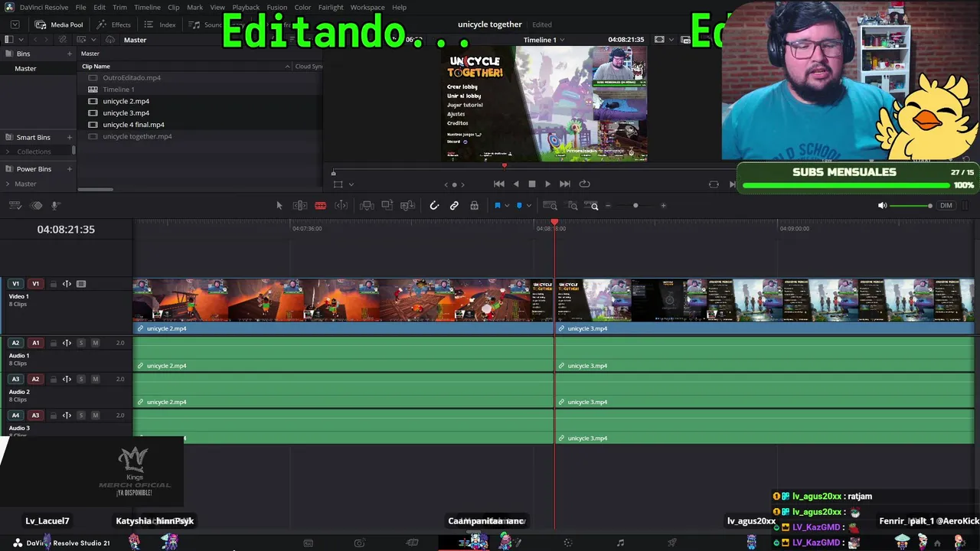Toggle Position Lock padlock icon
The image size is (980, 551).
click(475, 205)
